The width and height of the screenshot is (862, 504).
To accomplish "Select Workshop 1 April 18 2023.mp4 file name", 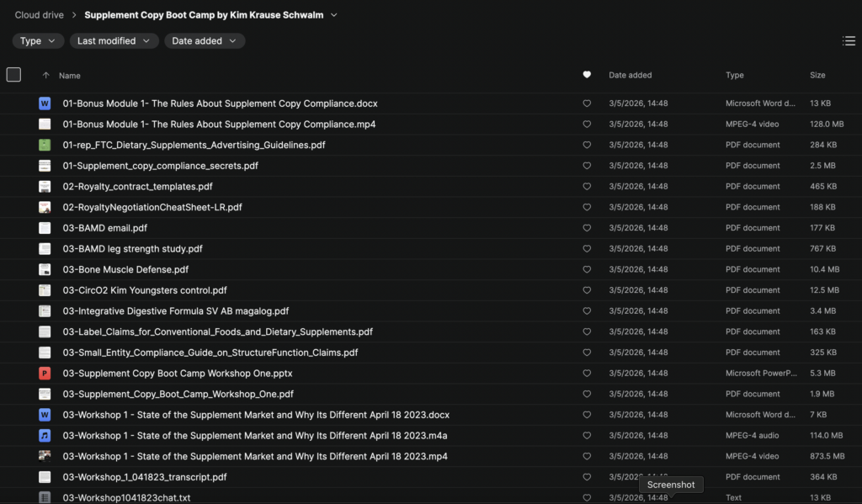I will click(x=255, y=456).
